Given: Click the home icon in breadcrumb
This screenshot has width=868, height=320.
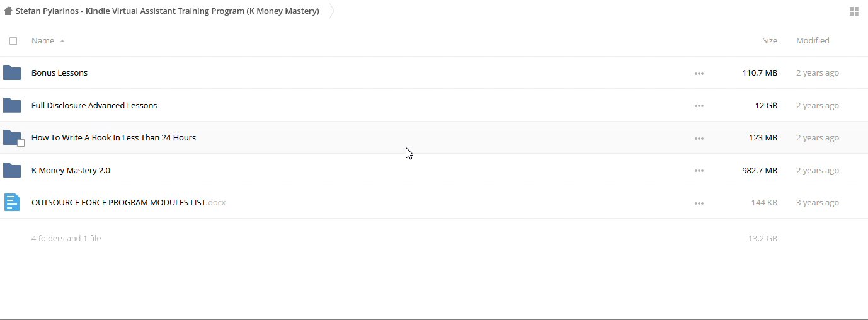Looking at the screenshot, I should 8,11.
